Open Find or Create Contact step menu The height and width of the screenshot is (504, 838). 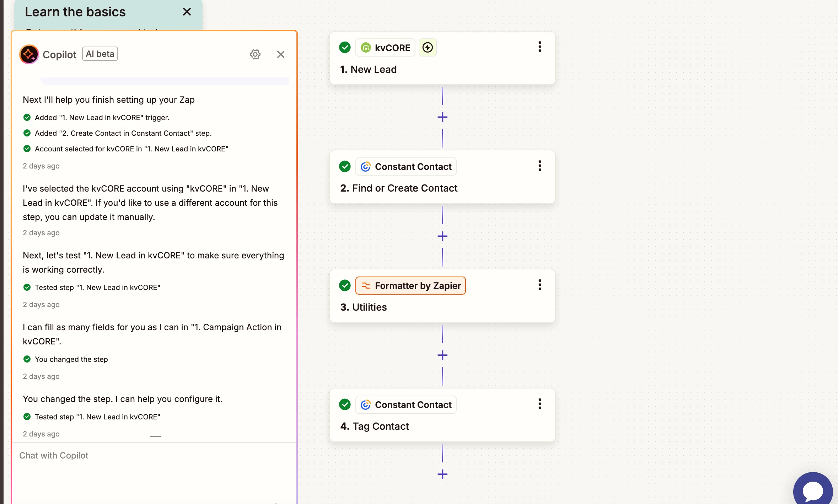[x=540, y=166]
